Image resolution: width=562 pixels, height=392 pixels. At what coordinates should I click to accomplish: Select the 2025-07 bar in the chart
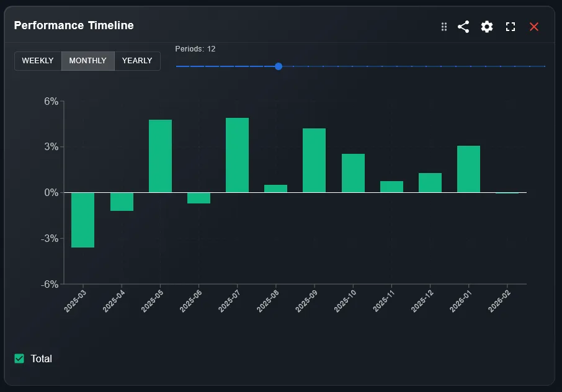point(238,154)
